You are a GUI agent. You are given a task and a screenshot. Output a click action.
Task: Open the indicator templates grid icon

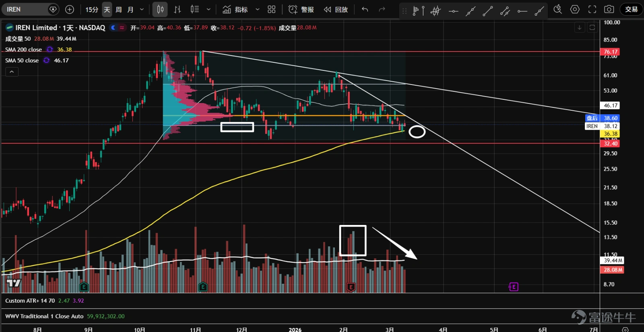(x=272, y=9)
